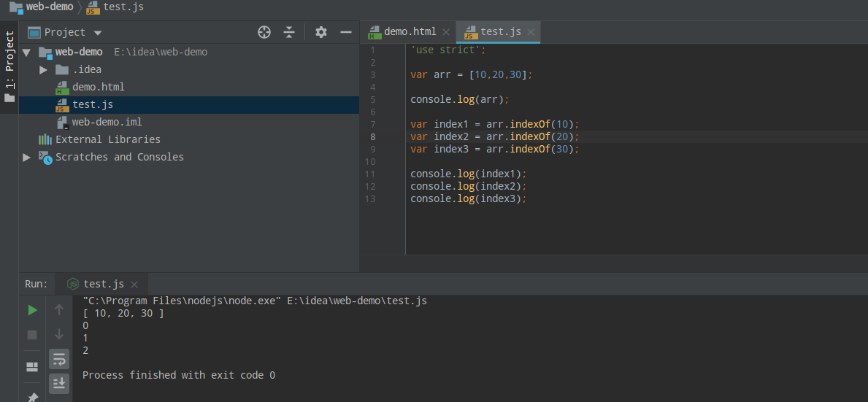Rerun test.js with green play button
This screenshot has width=868, height=402.
click(32, 310)
